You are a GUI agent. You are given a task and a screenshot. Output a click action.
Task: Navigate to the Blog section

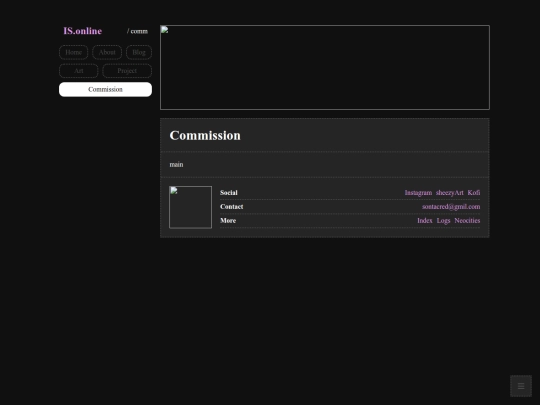click(139, 52)
